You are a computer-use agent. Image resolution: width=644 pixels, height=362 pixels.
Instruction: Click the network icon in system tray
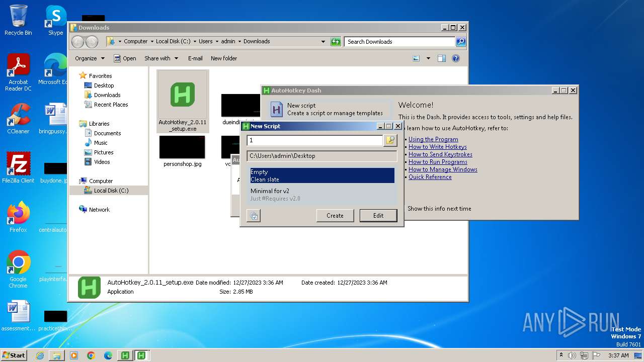click(x=584, y=355)
